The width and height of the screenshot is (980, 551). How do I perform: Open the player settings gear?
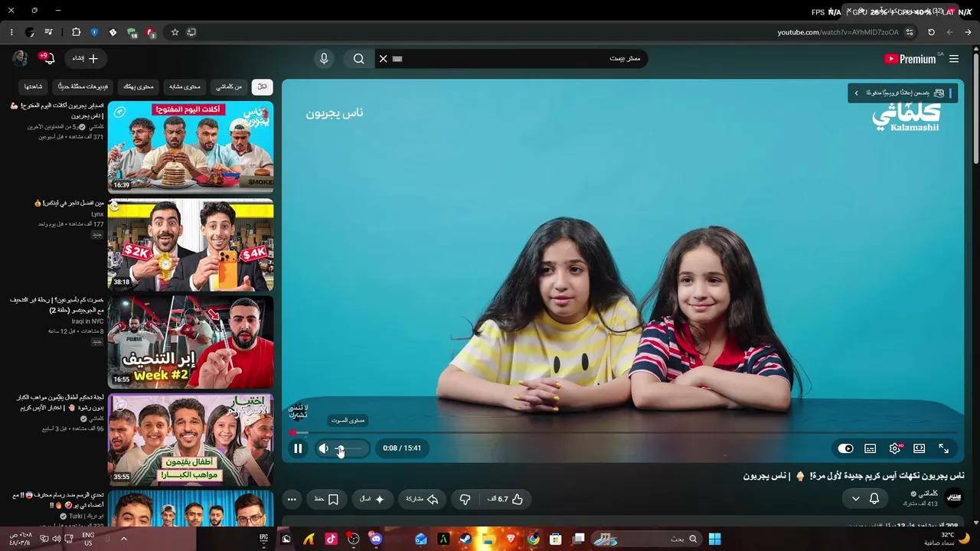coord(895,448)
